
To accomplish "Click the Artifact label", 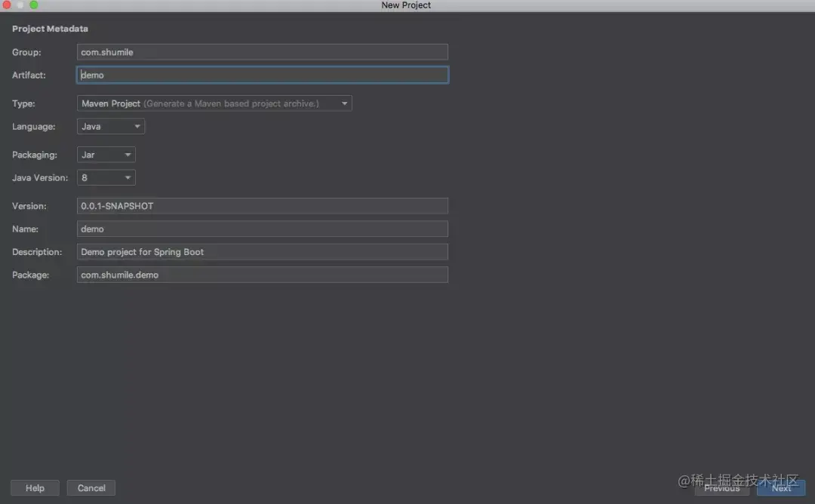I will pyautogui.click(x=29, y=75).
